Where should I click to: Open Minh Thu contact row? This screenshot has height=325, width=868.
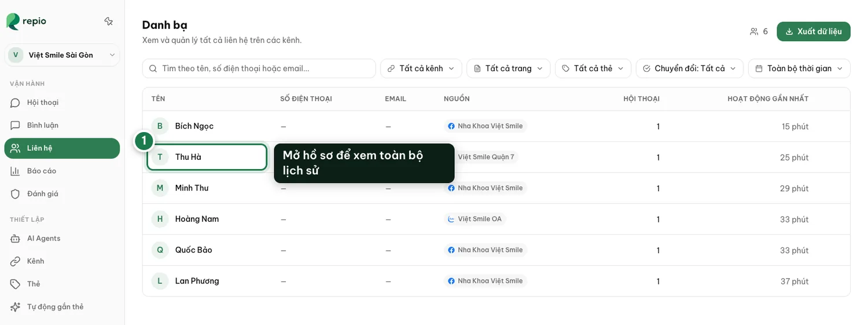[496, 188]
